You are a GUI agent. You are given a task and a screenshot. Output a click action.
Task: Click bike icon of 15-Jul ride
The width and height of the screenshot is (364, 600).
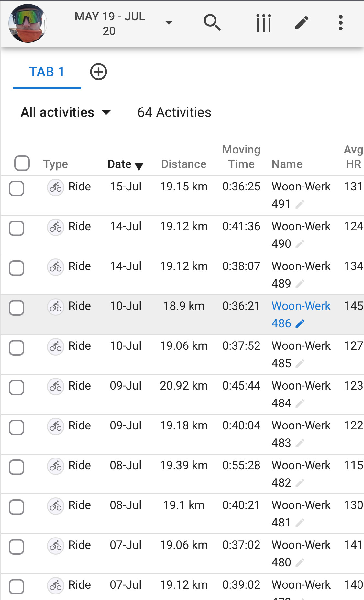click(x=55, y=187)
